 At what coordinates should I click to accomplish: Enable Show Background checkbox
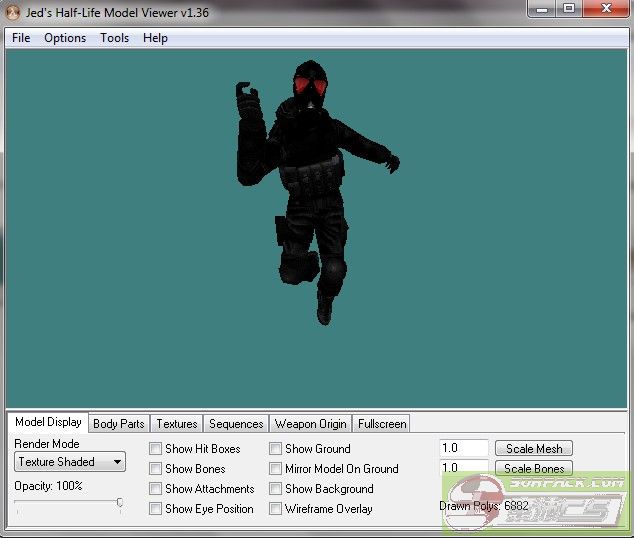pos(275,489)
